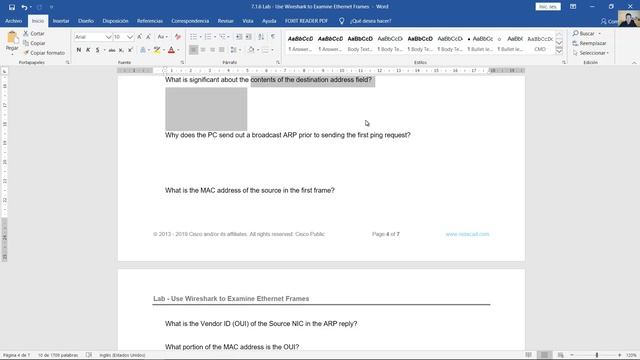Viewport: 640px width, 360px height.
Task: Decrease font size with shrink A icon
Action: pos(149,37)
